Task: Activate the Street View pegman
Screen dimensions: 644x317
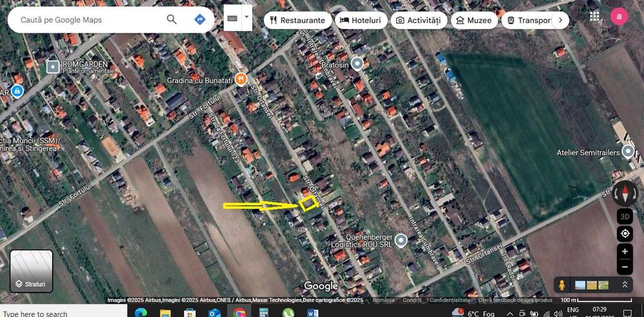Action: point(562,285)
